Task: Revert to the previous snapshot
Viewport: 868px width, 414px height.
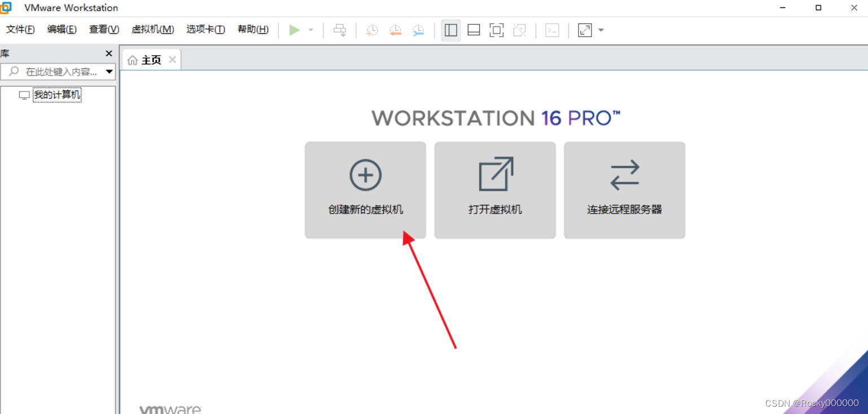Action: 395,30
